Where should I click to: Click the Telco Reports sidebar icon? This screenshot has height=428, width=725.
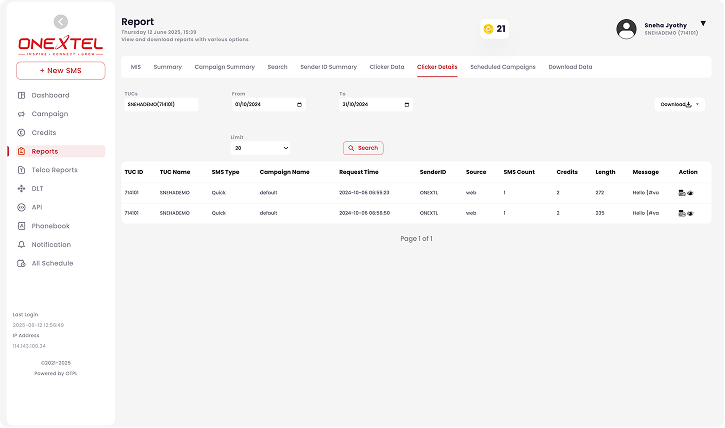click(22, 170)
